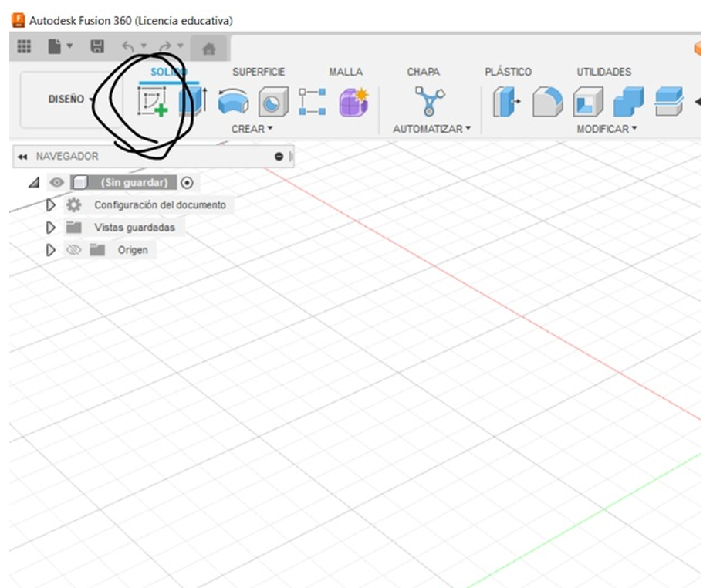703x588 pixels.
Task: Redo the last action
Action: coord(165,46)
